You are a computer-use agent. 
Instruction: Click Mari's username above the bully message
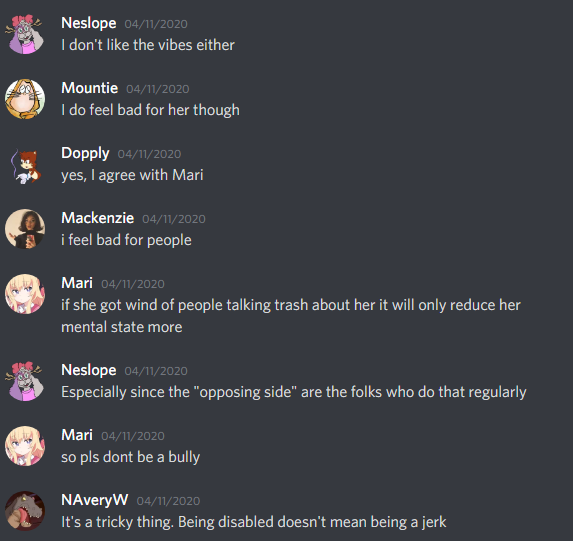coord(77,435)
